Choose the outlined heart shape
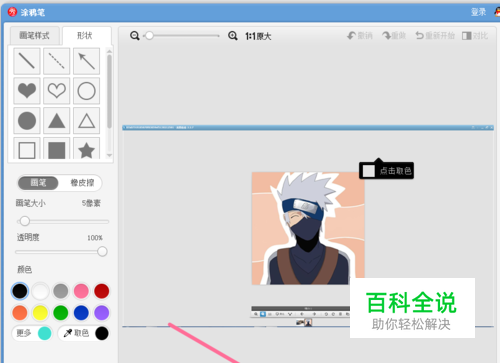This screenshot has height=363, width=500. coord(56,91)
